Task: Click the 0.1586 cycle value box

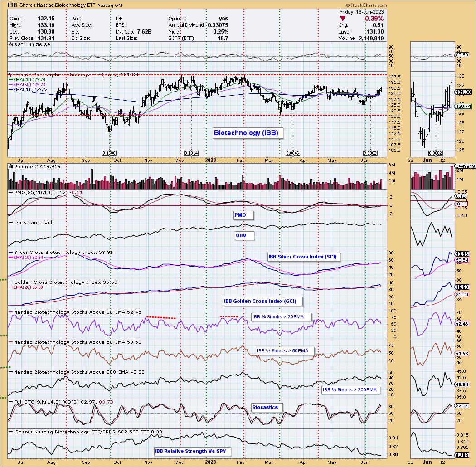Action: pyautogui.click(x=109, y=153)
